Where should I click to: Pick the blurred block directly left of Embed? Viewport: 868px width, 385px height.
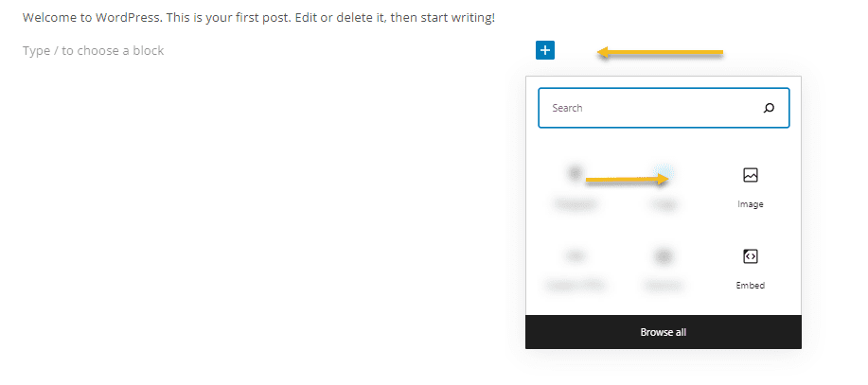point(664,269)
